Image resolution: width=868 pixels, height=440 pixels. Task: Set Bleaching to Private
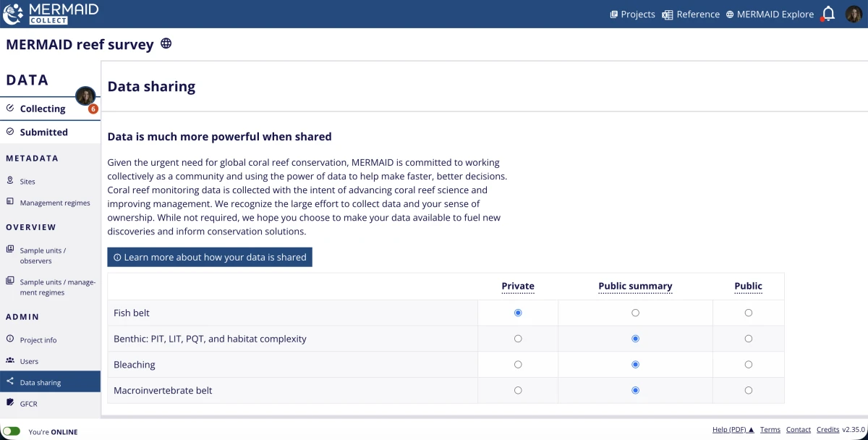pyautogui.click(x=518, y=365)
